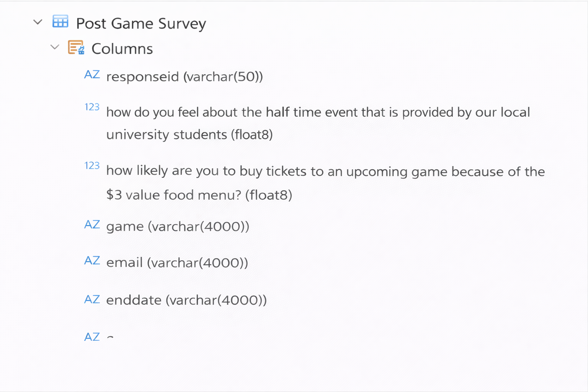Viewport: 588px width, 392px height.
Task: Select the responseid (varchar(50)) column
Action: [x=185, y=77]
